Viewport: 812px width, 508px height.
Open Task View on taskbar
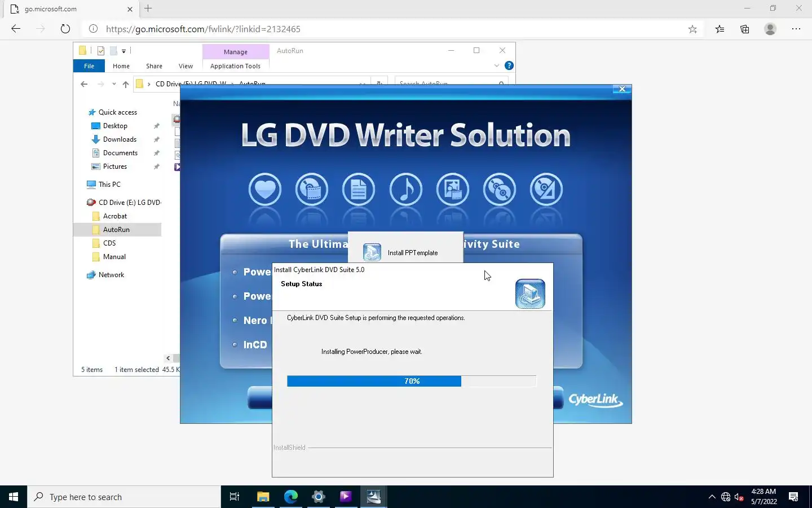(235, 497)
